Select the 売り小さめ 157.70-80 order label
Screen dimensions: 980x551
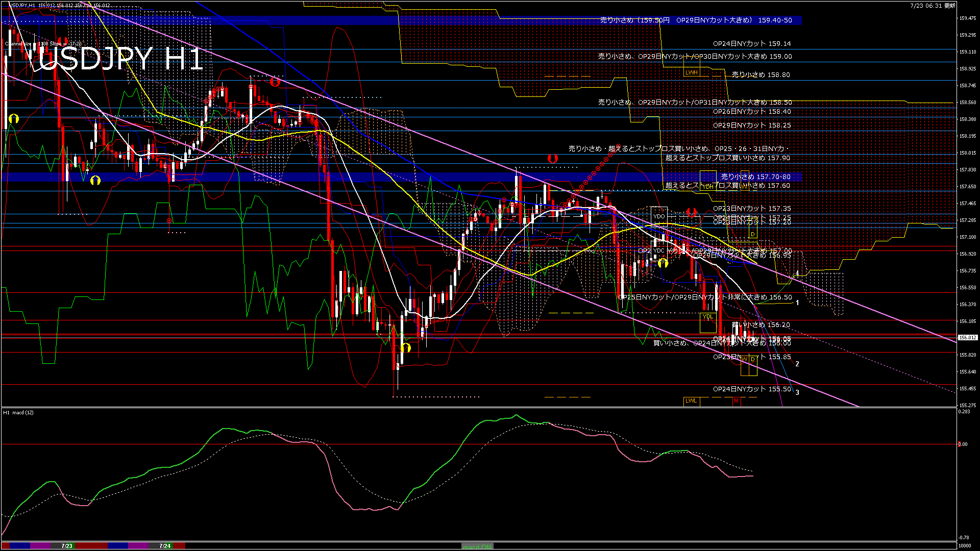click(755, 177)
